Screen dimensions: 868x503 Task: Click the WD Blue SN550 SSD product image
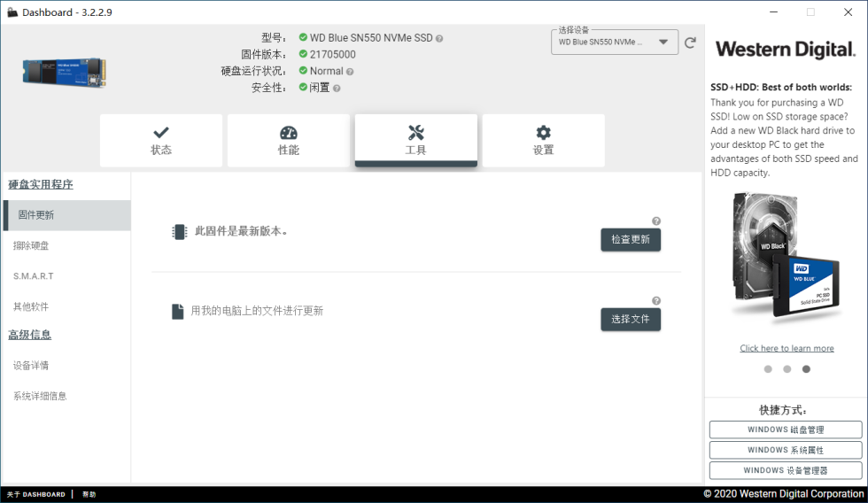point(64,72)
